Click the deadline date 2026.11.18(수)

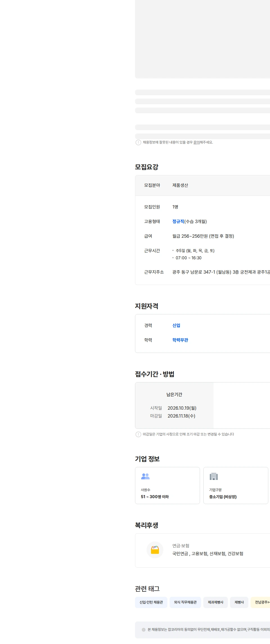[x=181, y=416]
